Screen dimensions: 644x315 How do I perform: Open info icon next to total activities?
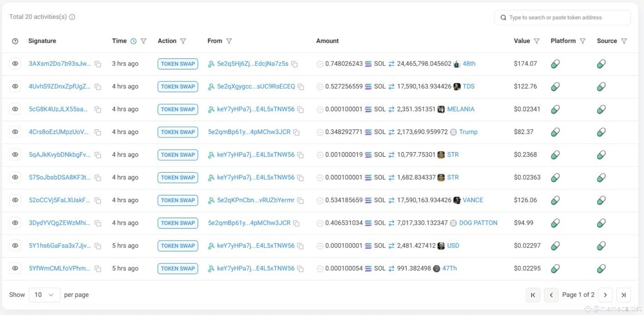point(72,17)
